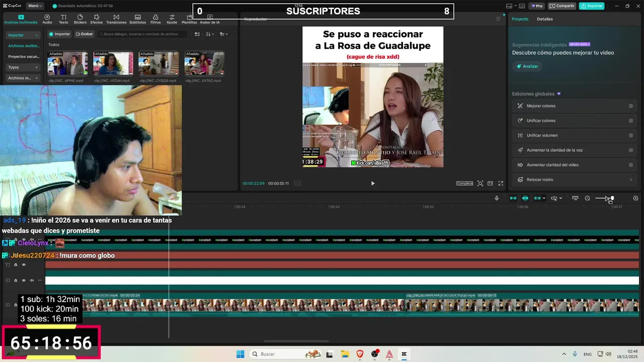This screenshot has width=644, height=362.
Task: Click the Grabar button
Action: [x=84, y=34]
